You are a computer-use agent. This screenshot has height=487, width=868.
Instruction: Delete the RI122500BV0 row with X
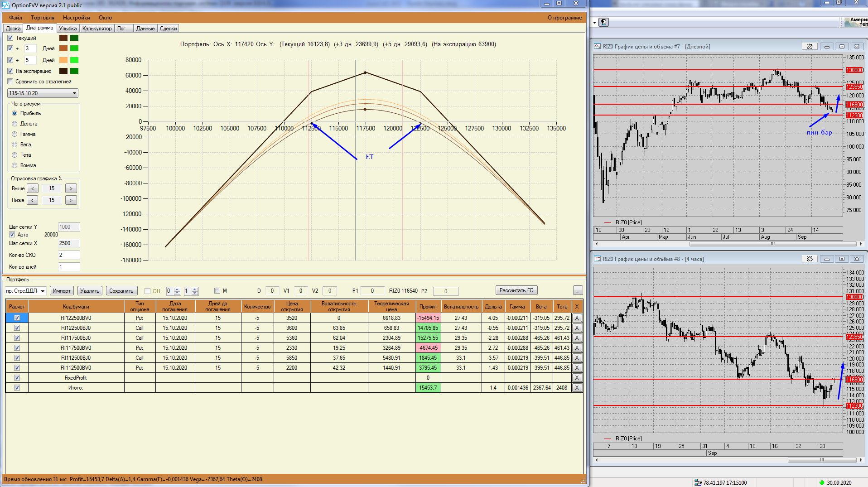pyautogui.click(x=577, y=318)
